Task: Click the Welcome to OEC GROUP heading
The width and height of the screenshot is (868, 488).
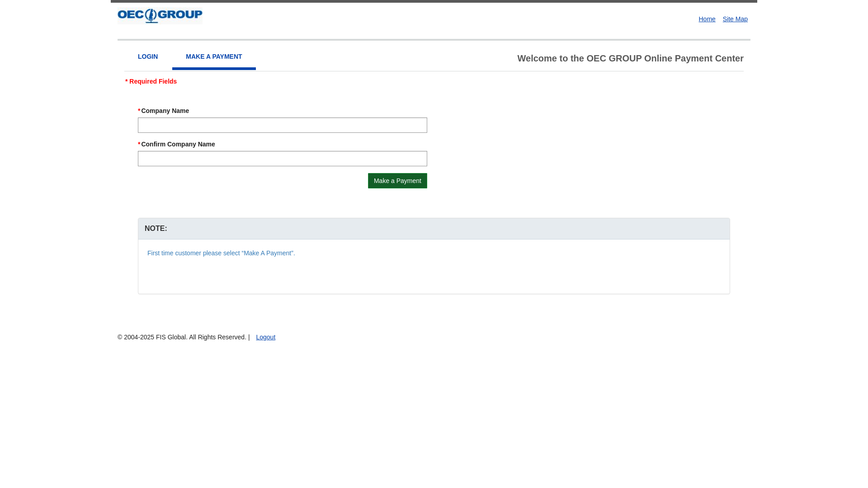Action: coord(630,58)
